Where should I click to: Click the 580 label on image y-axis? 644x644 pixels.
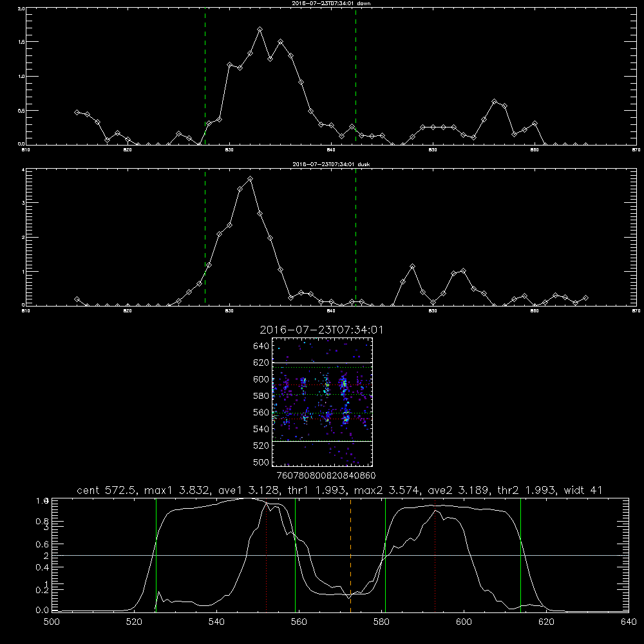click(261, 396)
